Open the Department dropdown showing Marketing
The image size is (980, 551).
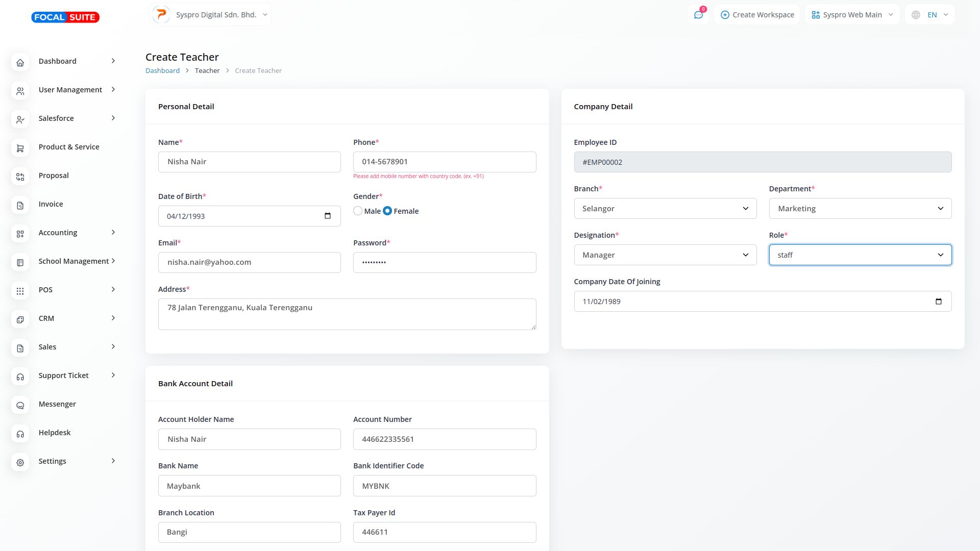pyautogui.click(x=860, y=208)
